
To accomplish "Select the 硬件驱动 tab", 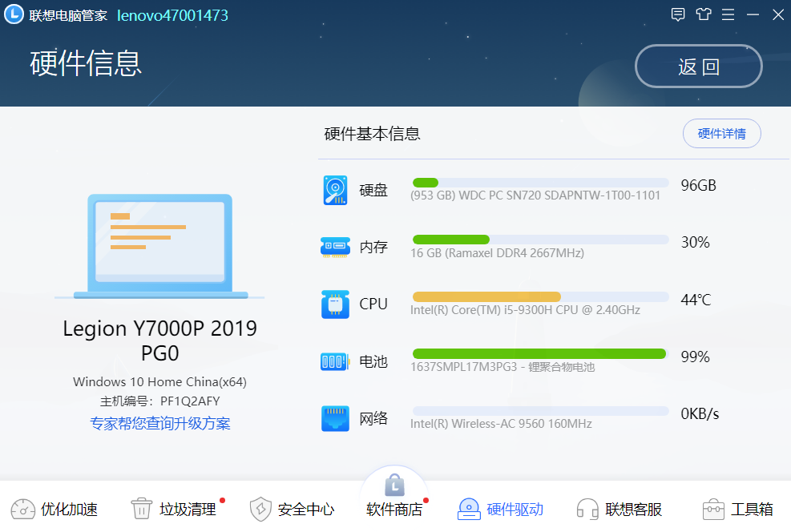I will 500,510.
